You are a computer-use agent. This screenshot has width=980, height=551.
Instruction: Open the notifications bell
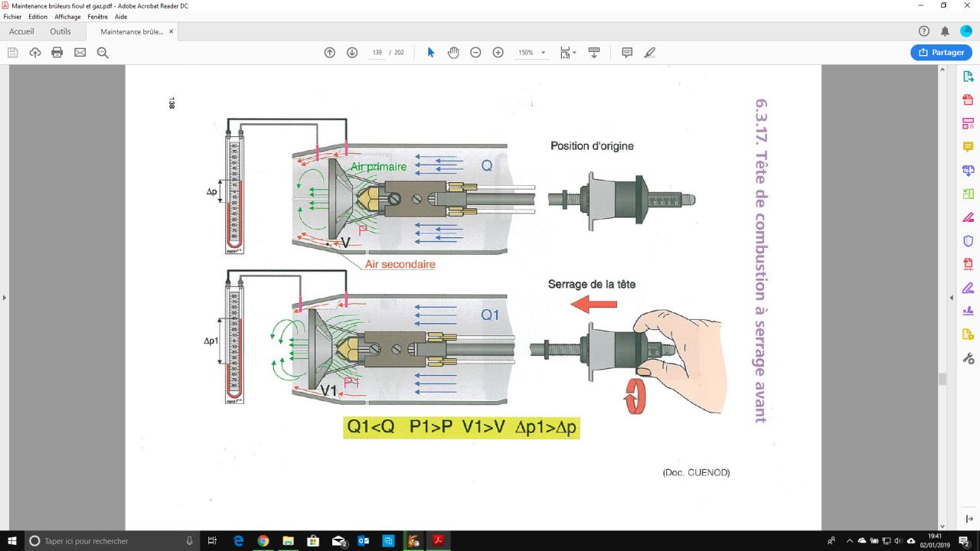pos(945,31)
